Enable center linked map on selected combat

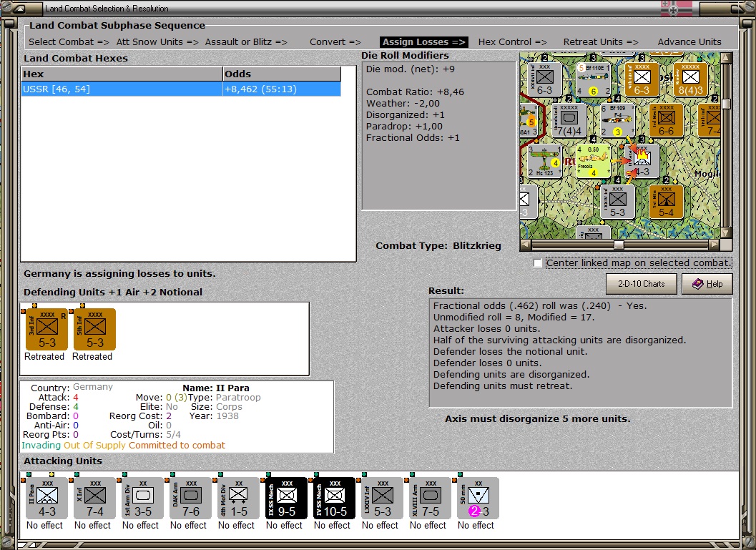(x=538, y=263)
